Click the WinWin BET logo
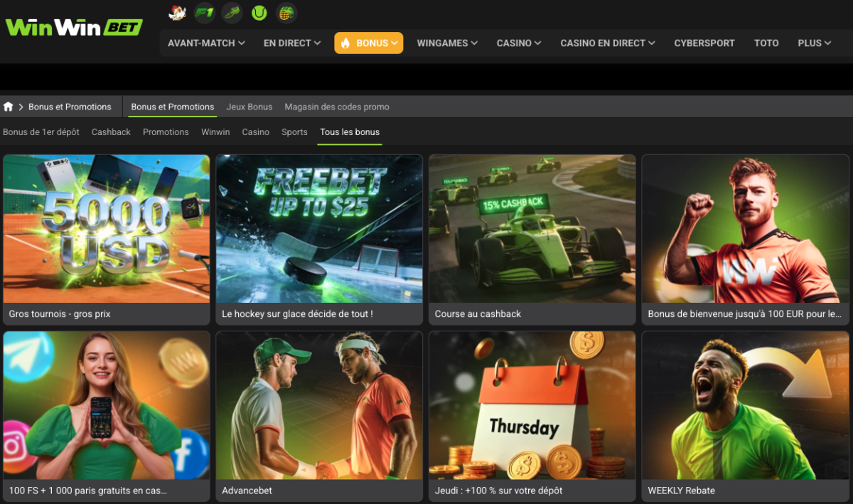 coord(74,27)
